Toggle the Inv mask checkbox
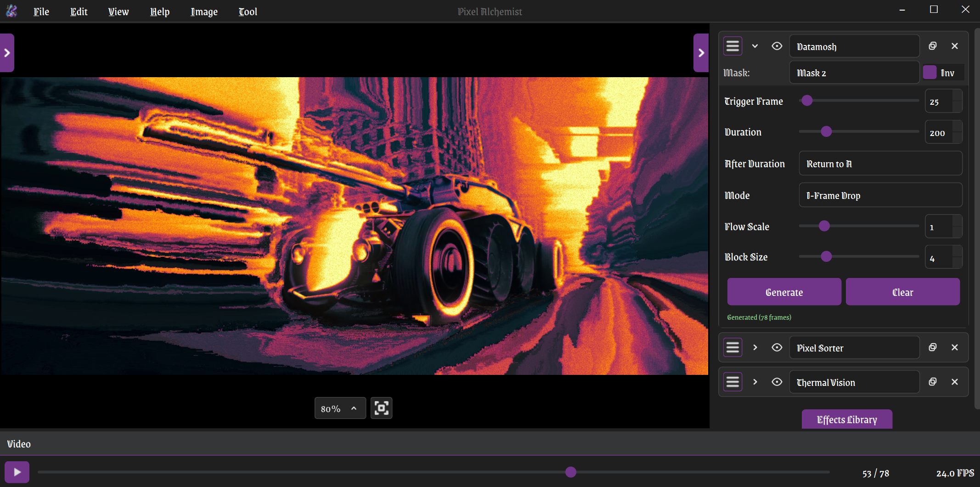This screenshot has height=487, width=980. (930, 72)
